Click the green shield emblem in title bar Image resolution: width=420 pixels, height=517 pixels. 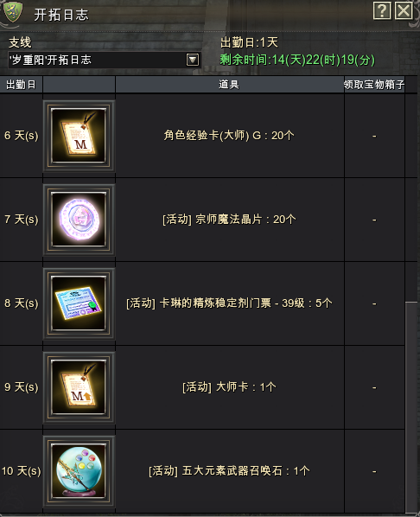[x=12, y=12]
